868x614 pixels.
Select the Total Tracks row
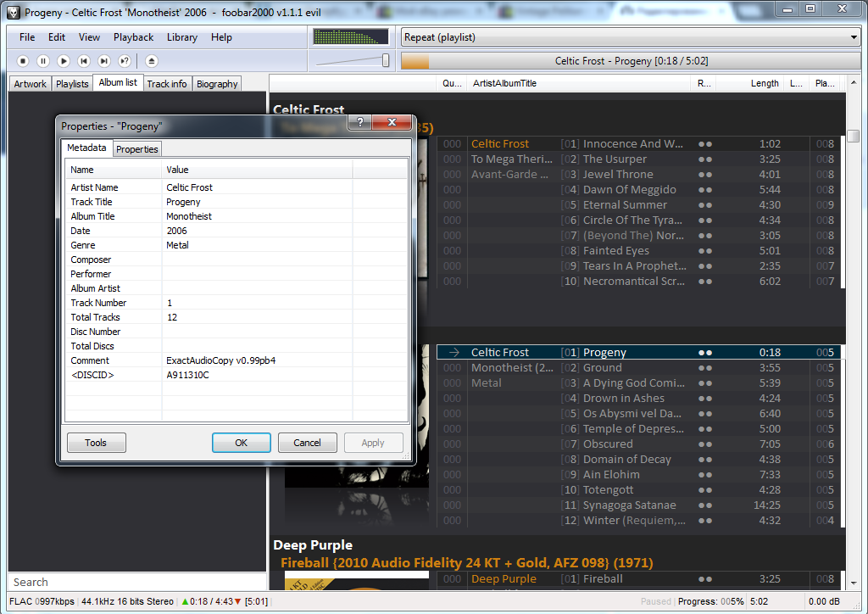click(x=236, y=317)
